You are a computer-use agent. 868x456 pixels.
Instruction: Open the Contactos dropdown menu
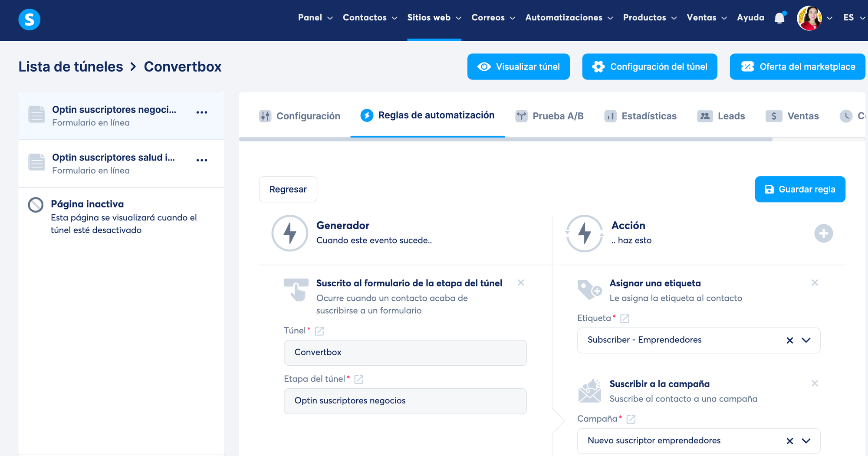pyautogui.click(x=370, y=18)
